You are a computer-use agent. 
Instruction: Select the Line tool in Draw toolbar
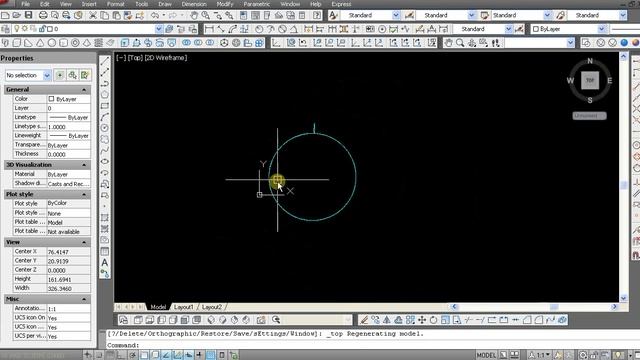(105, 61)
